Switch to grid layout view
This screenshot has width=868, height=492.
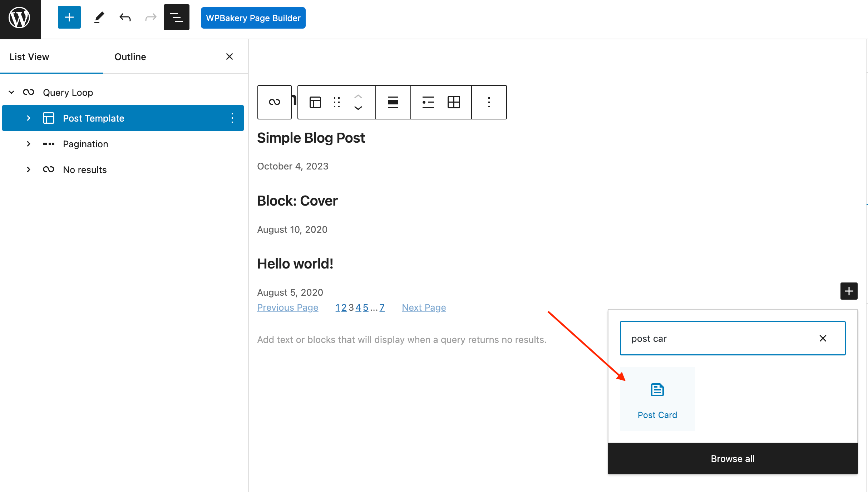[x=454, y=102]
